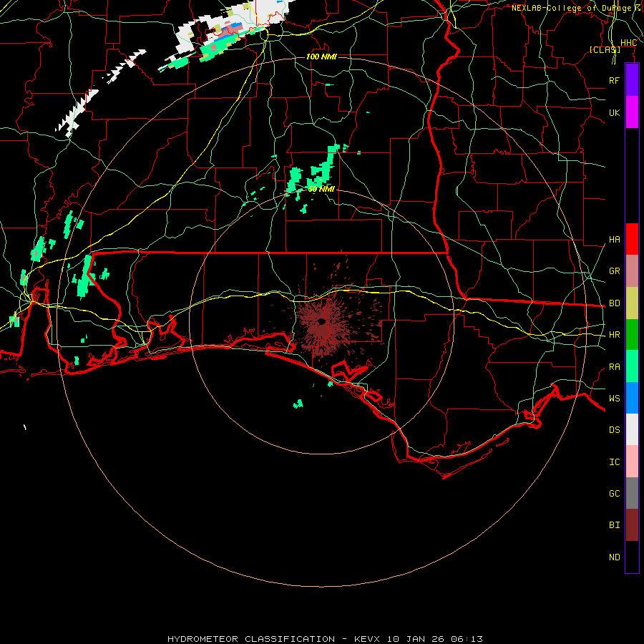644x644 pixels.
Task: Click the UK magenta legend color block
Action: click(x=632, y=112)
